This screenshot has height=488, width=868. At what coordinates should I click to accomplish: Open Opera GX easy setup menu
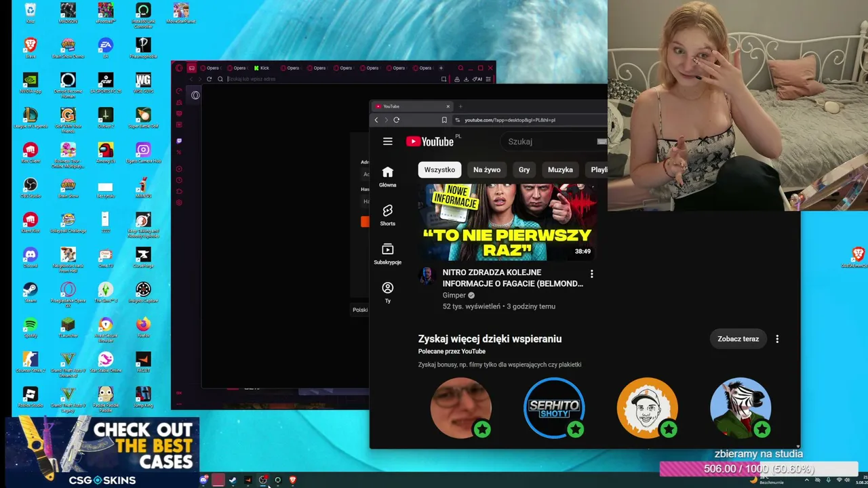coord(488,79)
